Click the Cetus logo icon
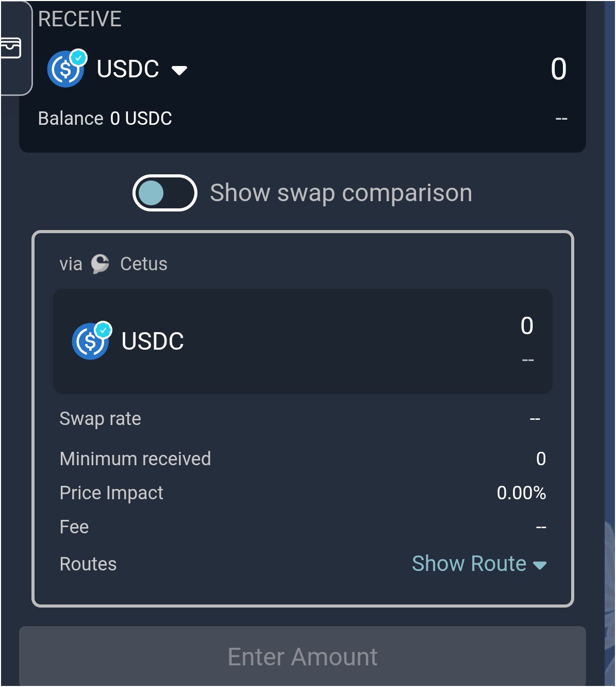Viewport: 616px width, 687px height. 100,264
